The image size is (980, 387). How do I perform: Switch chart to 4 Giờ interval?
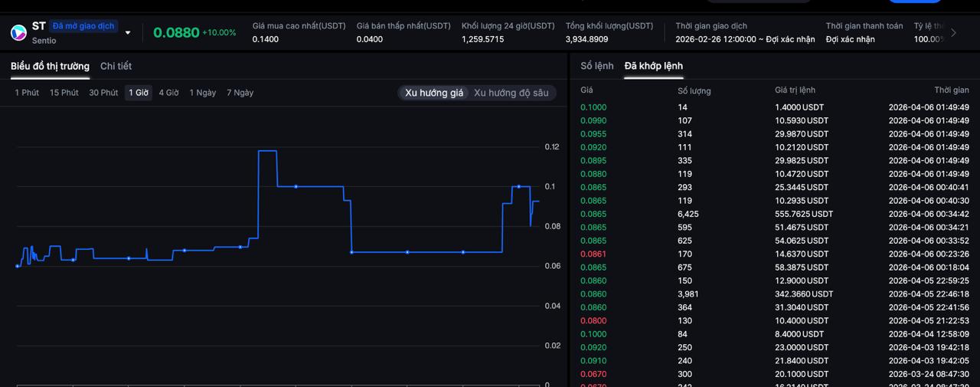tap(168, 93)
